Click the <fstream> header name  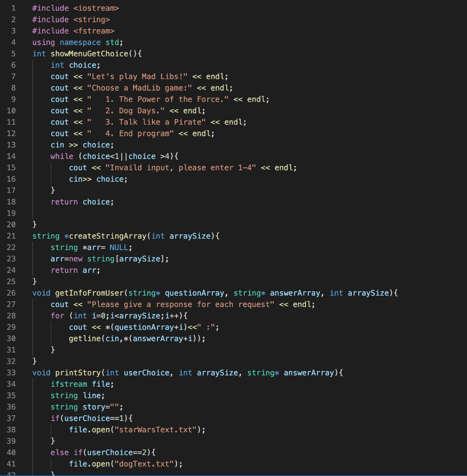click(x=94, y=31)
